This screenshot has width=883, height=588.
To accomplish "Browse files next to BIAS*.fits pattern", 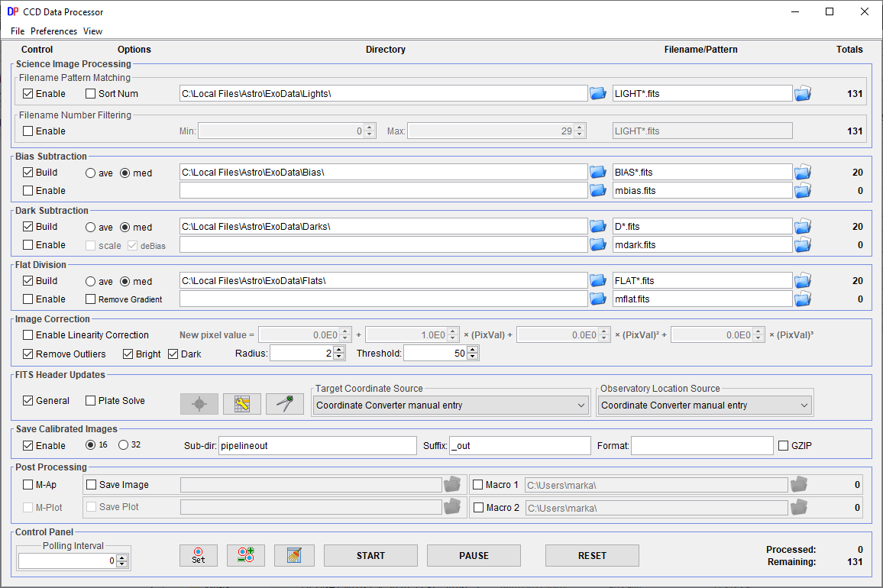I will pos(803,172).
